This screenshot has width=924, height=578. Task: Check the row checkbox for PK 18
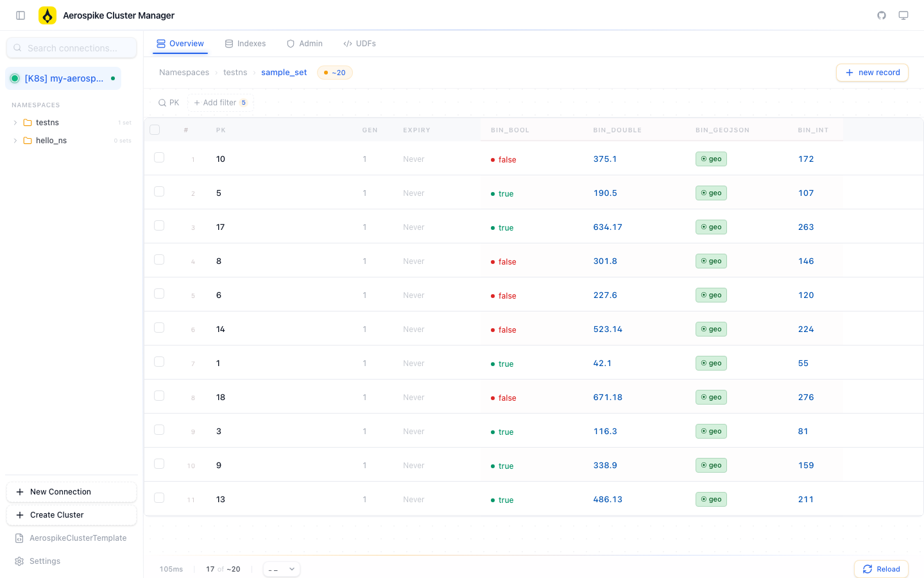pyautogui.click(x=159, y=396)
